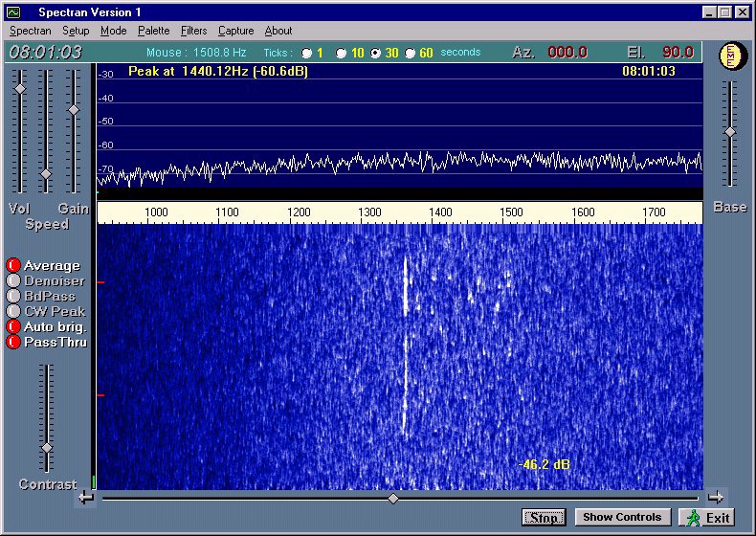756x536 pixels.
Task: Click the yellow round logo icon
Action: (x=730, y=56)
